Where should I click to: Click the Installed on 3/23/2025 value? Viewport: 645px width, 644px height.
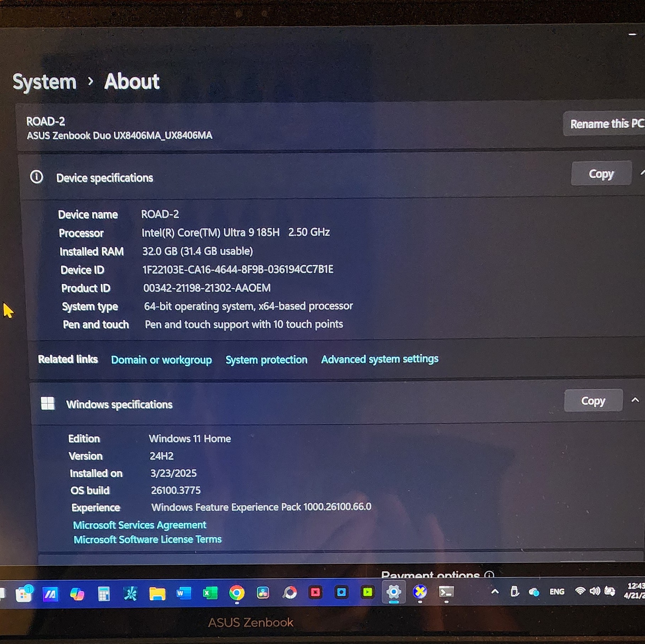tap(173, 473)
